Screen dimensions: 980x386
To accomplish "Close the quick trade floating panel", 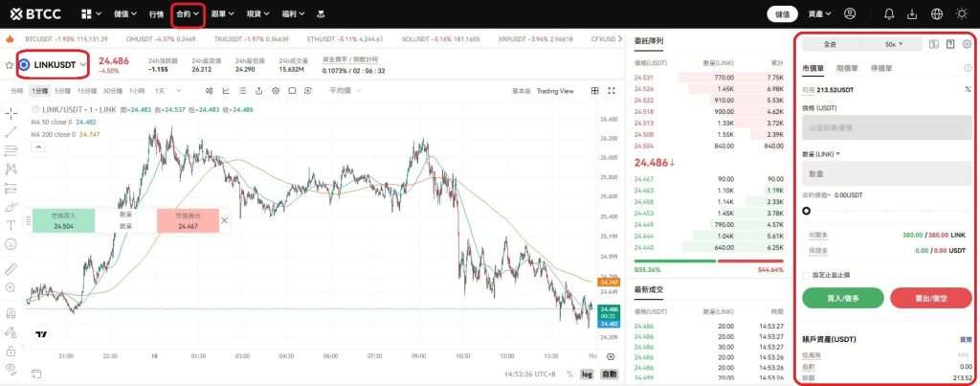I will 225,220.
